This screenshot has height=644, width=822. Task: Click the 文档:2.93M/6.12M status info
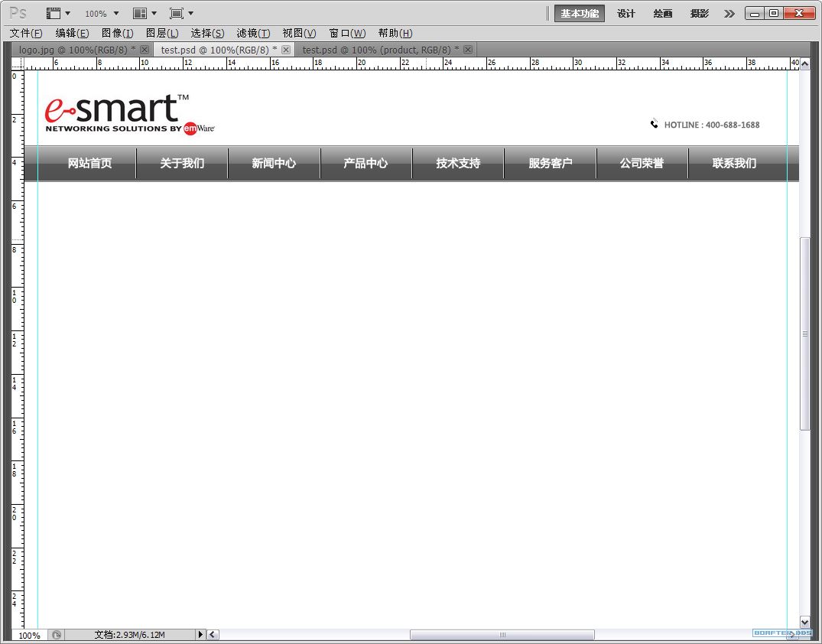pyautogui.click(x=129, y=635)
